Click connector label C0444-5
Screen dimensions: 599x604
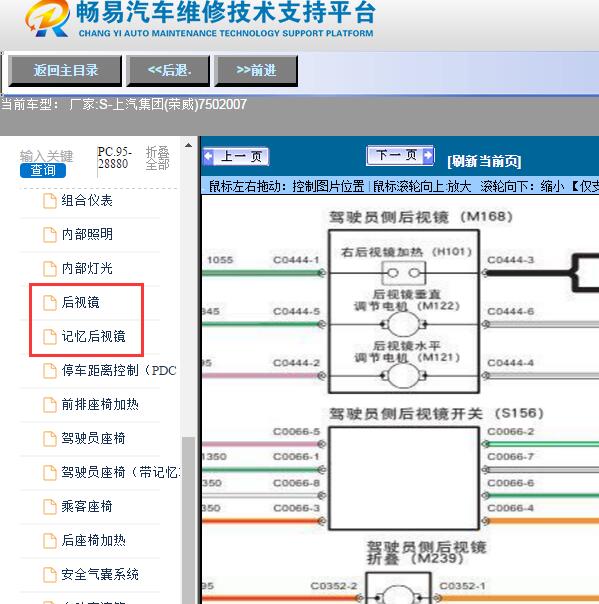296,311
